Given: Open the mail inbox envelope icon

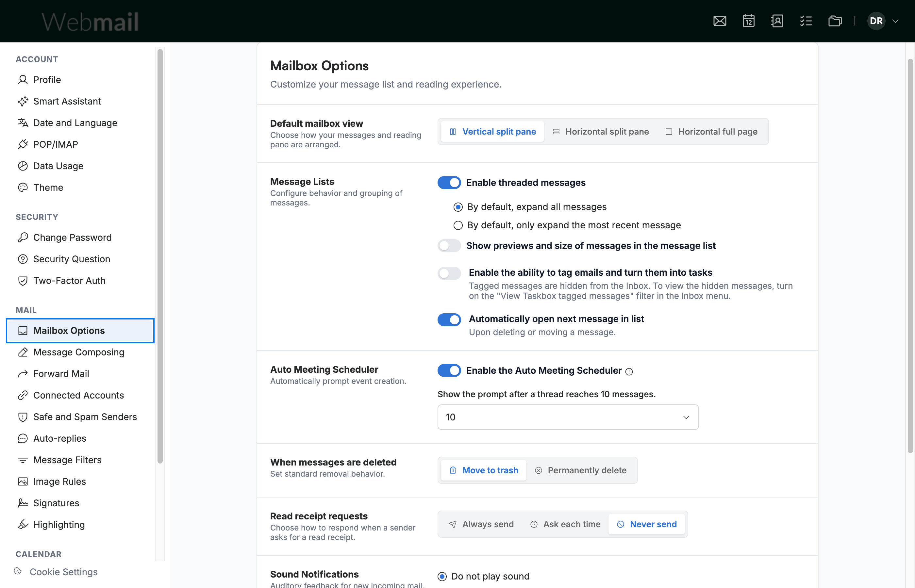Looking at the screenshot, I should [720, 21].
